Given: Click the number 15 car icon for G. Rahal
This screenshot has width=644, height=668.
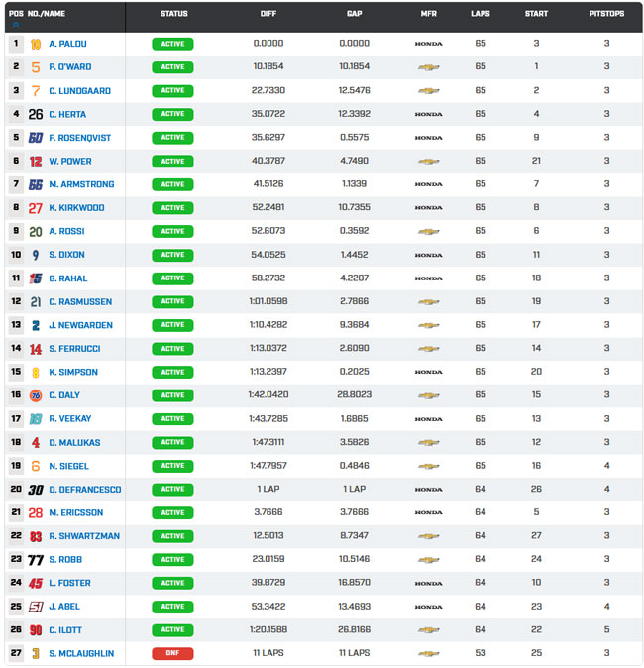Looking at the screenshot, I should click(36, 278).
